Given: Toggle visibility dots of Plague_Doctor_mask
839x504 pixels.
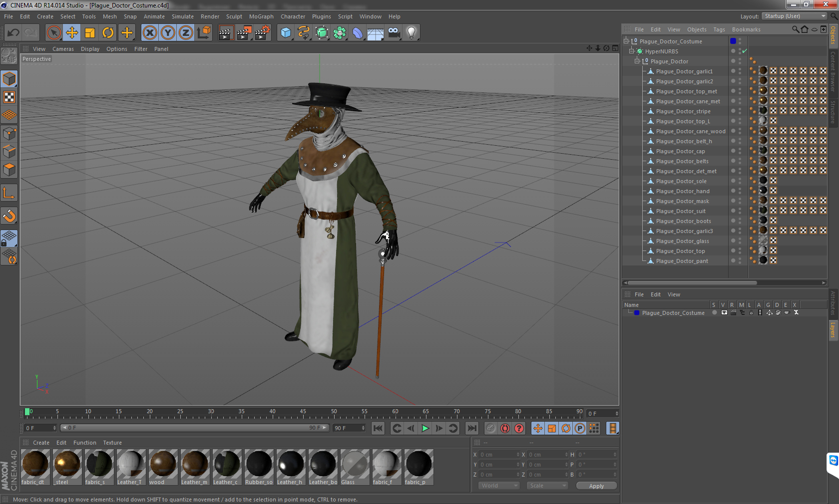Looking at the screenshot, I should coord(740,201).
